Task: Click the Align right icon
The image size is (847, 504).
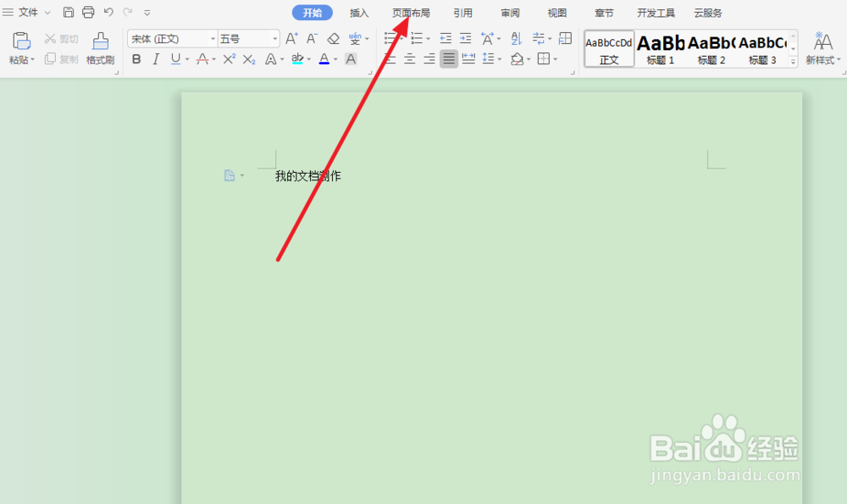Action: pos(429,59)
